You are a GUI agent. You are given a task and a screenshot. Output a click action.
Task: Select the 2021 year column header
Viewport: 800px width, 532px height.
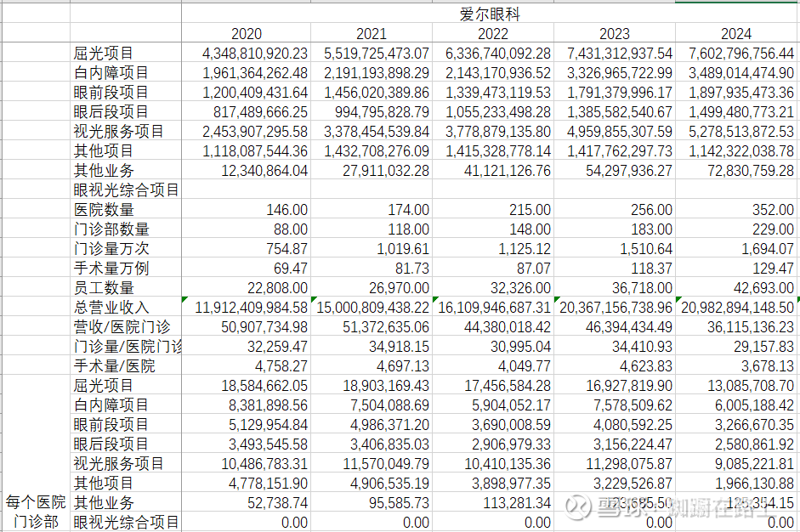[x=372, y=33]
